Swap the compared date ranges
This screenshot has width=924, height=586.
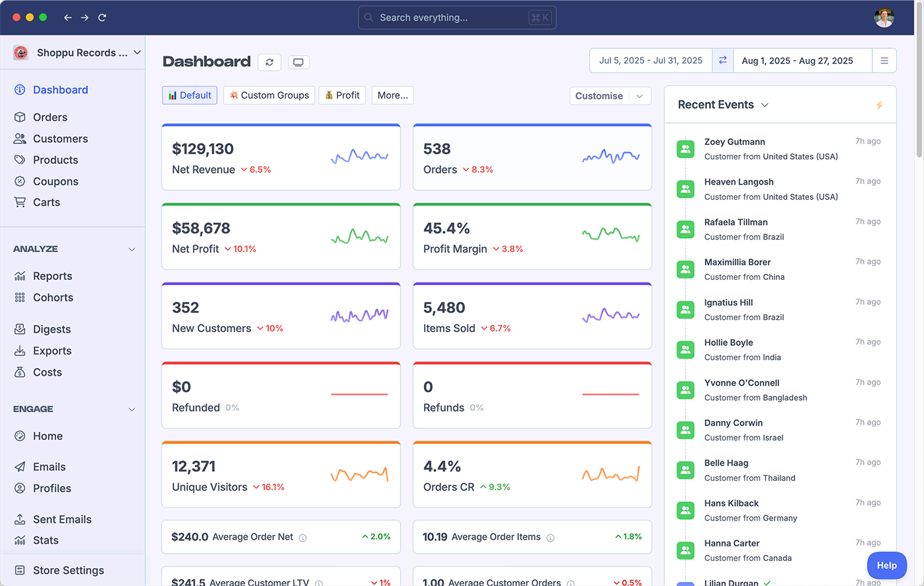click(723, 60)
